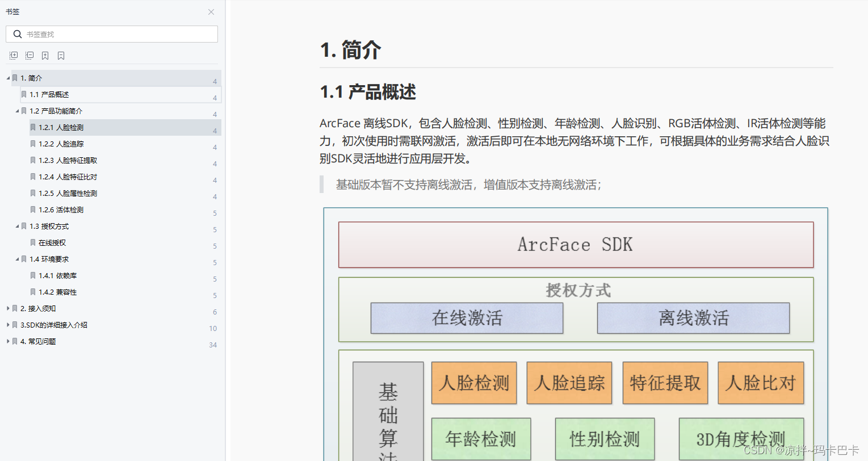The image size is (868, 461).
Task: Click the expand all bookmarks icon
Action: click(x=14, y=56)
